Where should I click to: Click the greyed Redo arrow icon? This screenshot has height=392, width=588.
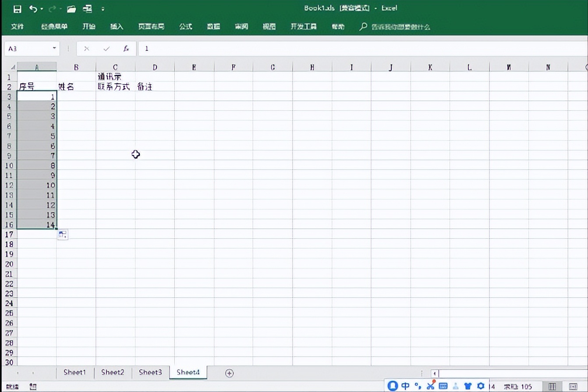tap(52, 9)
